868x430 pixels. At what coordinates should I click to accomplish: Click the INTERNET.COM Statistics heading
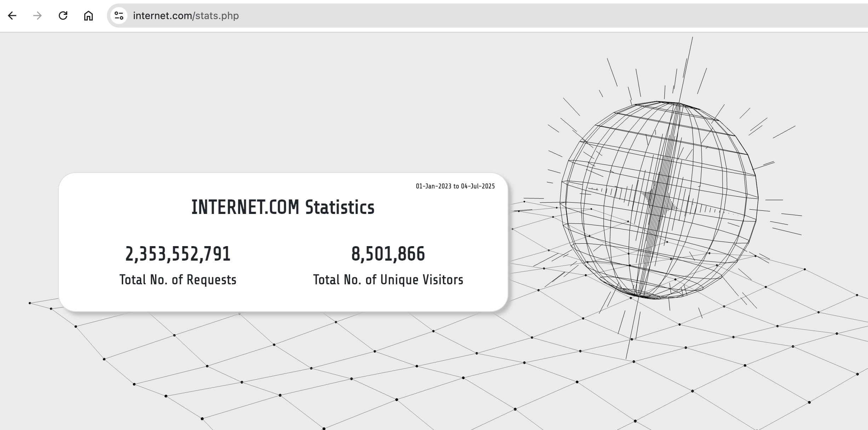point(282,207)
